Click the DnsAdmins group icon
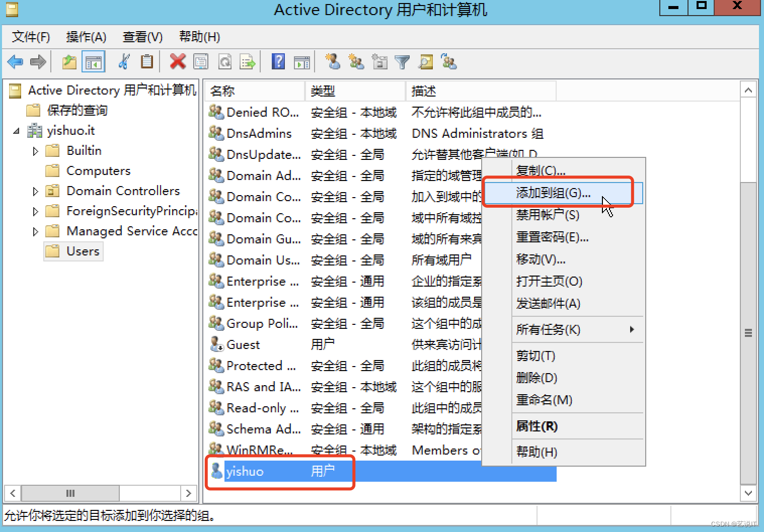764x532 pixels. tap(216, 133)
